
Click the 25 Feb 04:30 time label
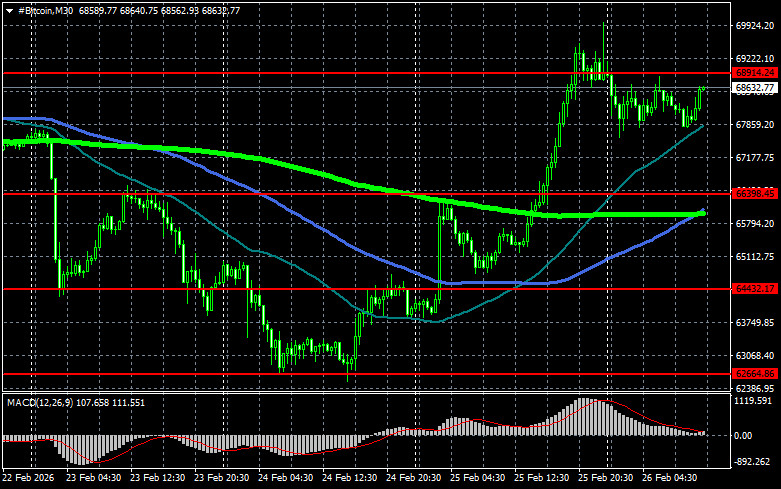pos(477,478)
